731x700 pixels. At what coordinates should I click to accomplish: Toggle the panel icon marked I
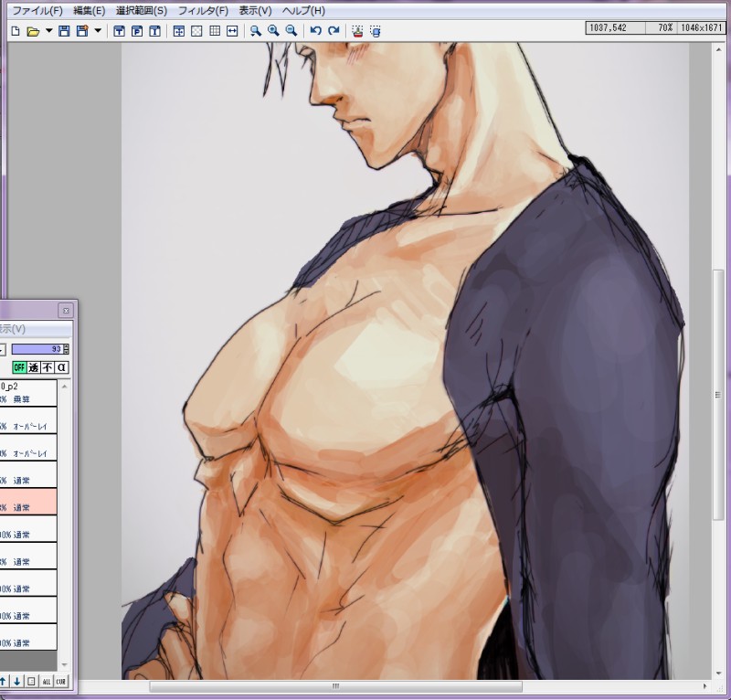154,31
